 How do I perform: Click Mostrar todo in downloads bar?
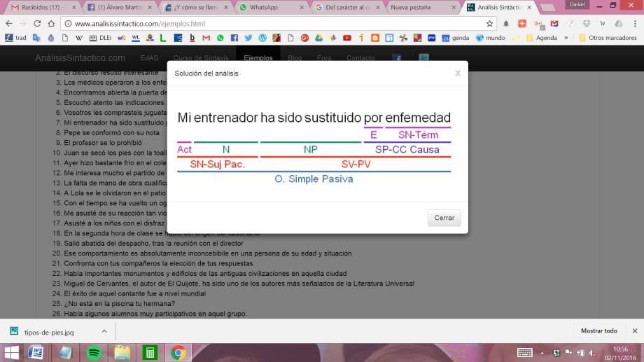click(x=598, y=330)
